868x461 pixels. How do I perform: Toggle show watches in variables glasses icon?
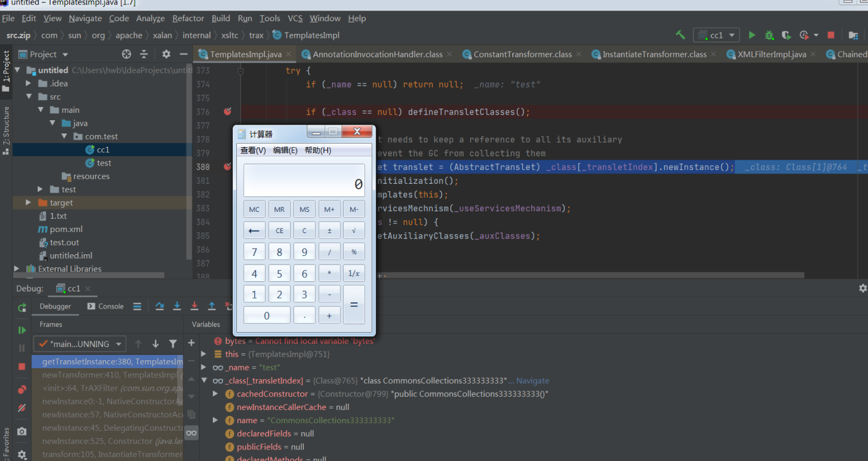pyautogui.click(x=192, y=432)
